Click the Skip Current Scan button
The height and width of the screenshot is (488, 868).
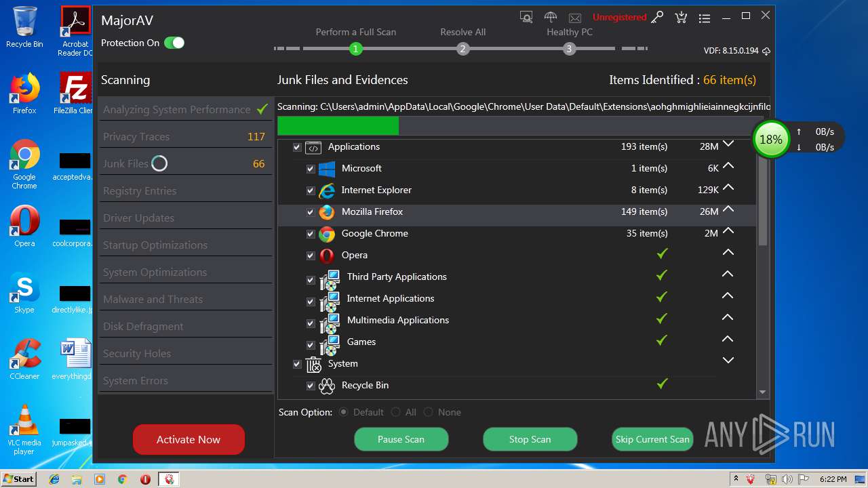pos(652,439)
